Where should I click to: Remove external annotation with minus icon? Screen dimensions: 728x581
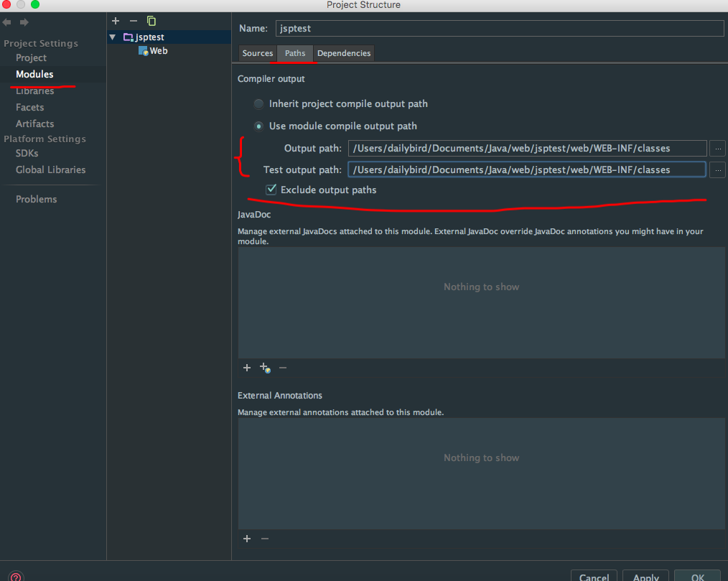click(x=265, y=539)
